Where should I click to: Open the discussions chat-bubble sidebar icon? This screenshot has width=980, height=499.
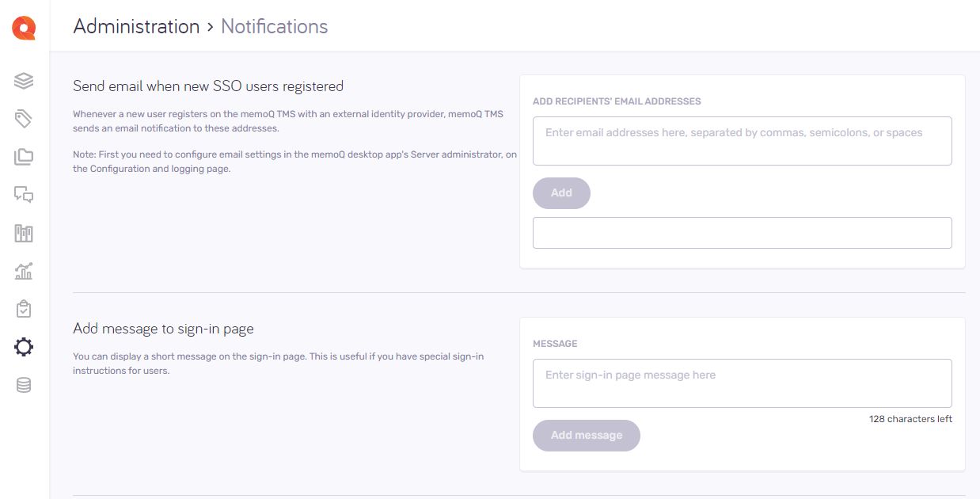23,194
